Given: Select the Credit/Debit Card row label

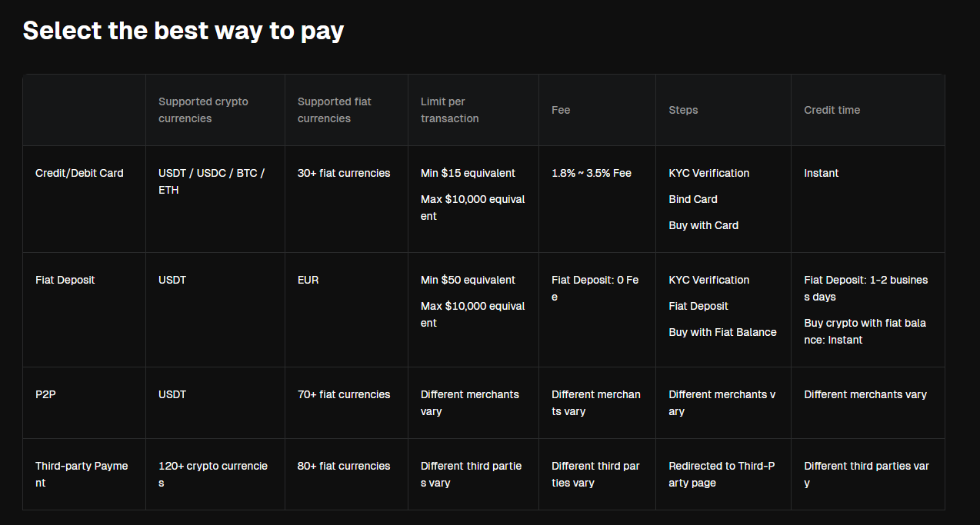Looking at the screenshot, I should tap(79, 173).
